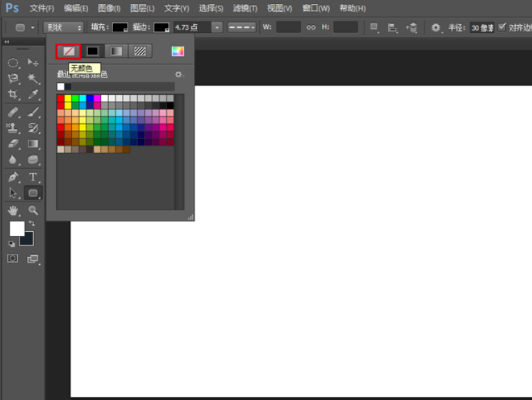Select the Elliptical Marquee tool
This screenshot has width=532, height=400.
coord(13,63)
